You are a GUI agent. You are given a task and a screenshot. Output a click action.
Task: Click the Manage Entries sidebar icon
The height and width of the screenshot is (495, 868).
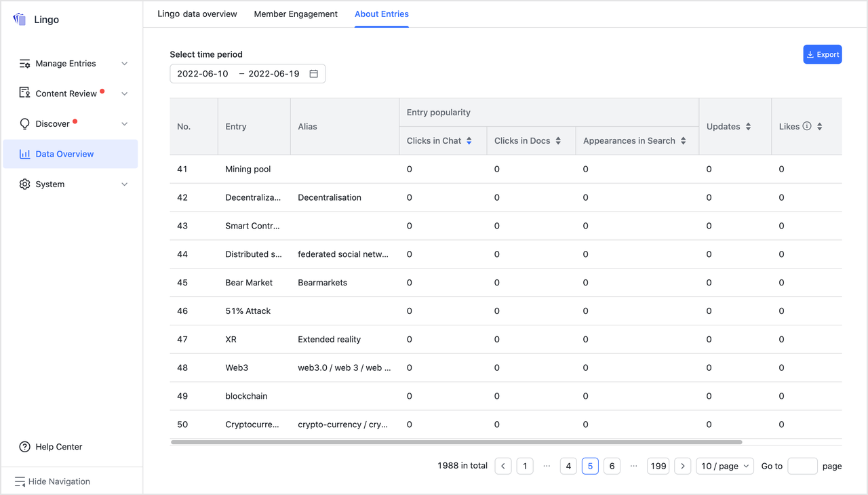[24, 64]
